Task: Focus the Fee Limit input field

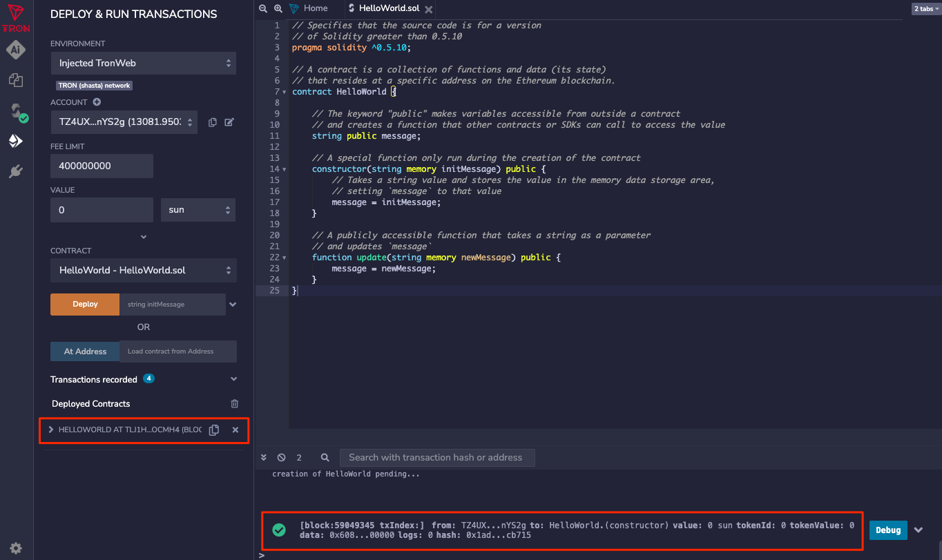Action: pos(102,166)
